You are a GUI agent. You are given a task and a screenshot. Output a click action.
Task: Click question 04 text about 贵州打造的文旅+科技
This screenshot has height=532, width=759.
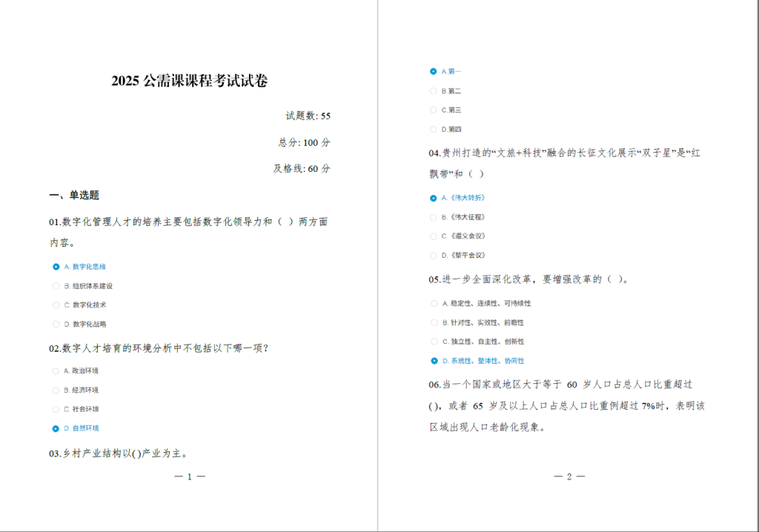564,164
